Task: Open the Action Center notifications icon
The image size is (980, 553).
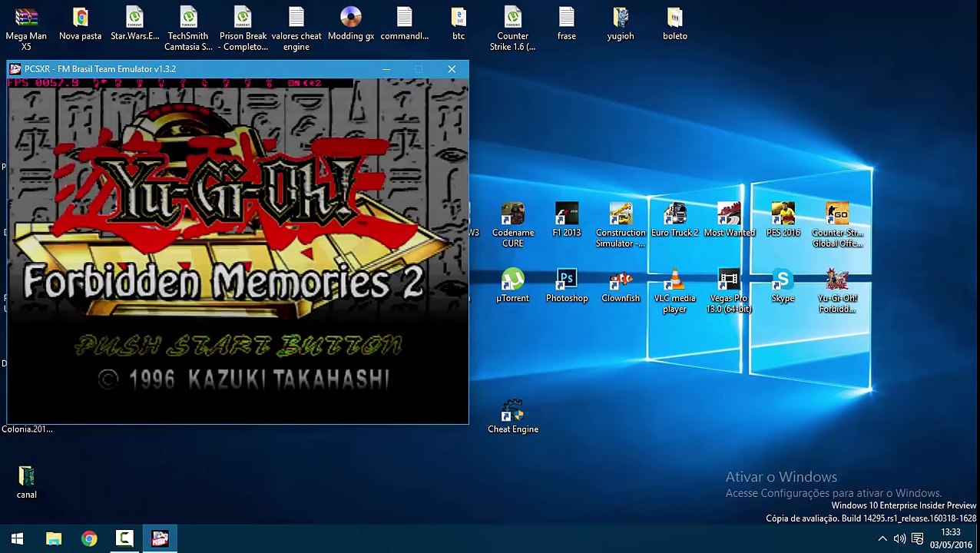Action: pos(917,539)
